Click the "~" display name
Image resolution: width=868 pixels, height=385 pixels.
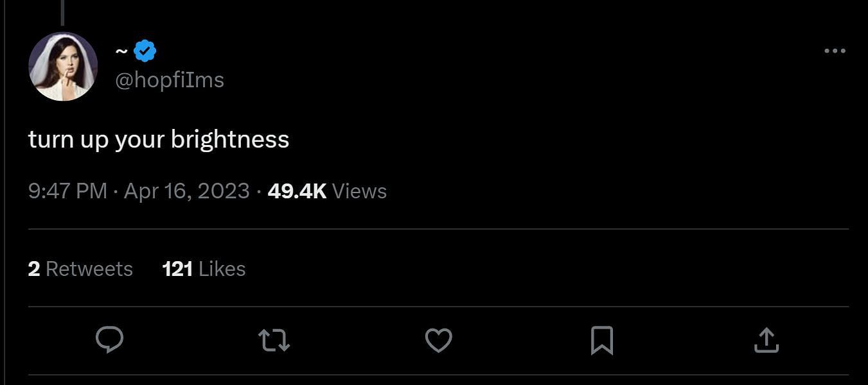tap(121, 51)
